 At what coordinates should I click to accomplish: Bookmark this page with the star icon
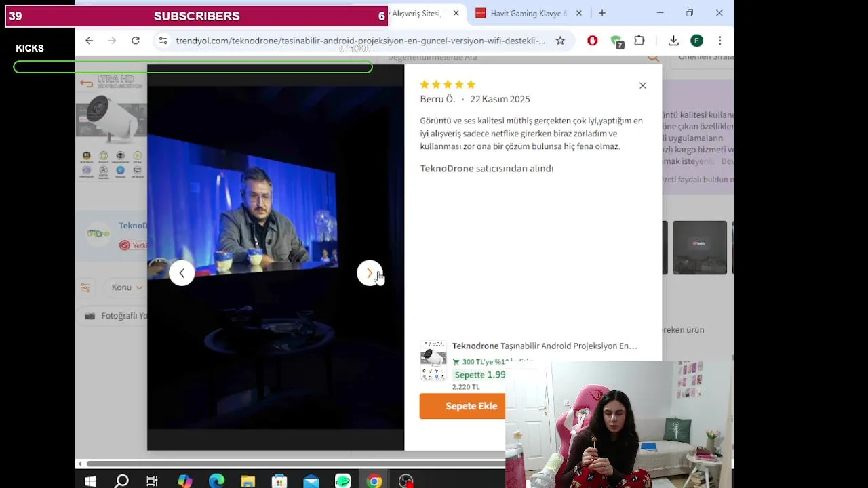[560, 41]
